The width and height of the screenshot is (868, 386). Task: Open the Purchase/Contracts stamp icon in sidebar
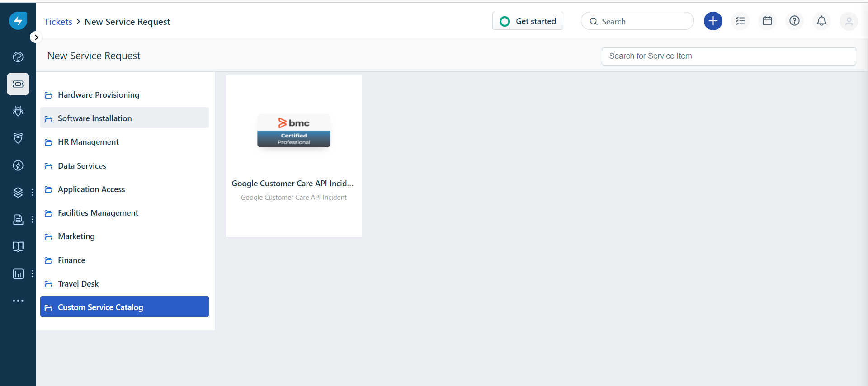pyautogui.click(x=18, y=220)
